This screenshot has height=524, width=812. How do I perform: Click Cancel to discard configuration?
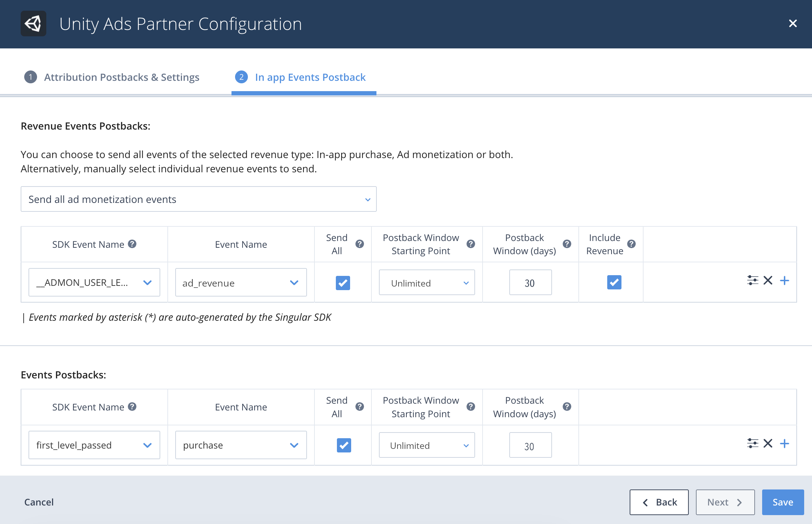coord(39,502)
